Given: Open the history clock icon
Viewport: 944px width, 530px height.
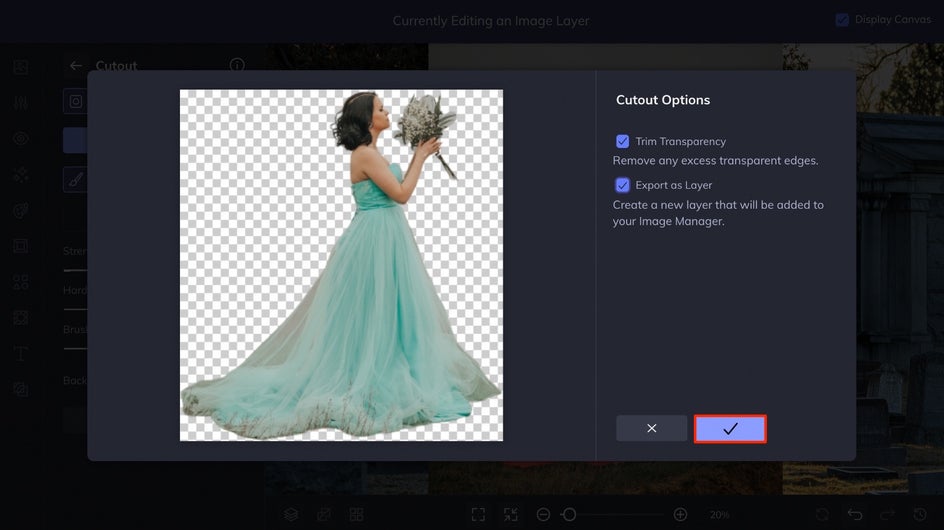Looking at the screenshot, I should 920,514.
